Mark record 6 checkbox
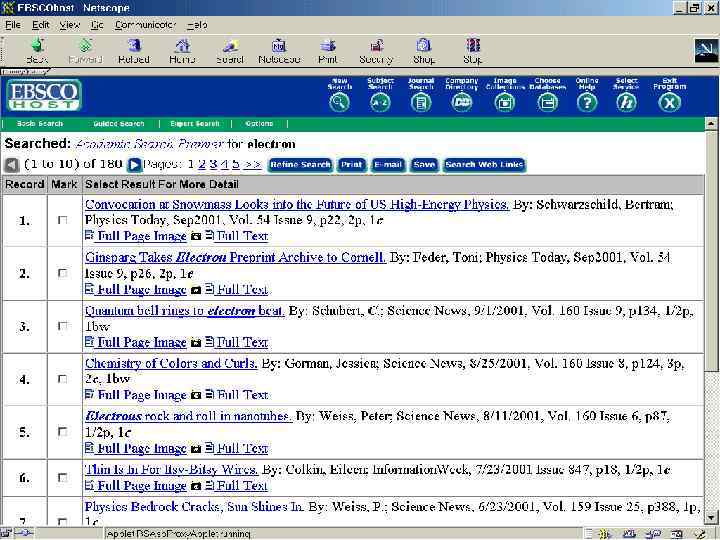 [x=63, y=478]
